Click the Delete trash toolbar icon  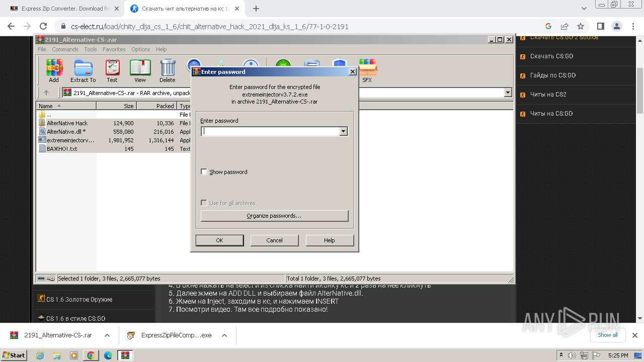(x=168, y=70)
